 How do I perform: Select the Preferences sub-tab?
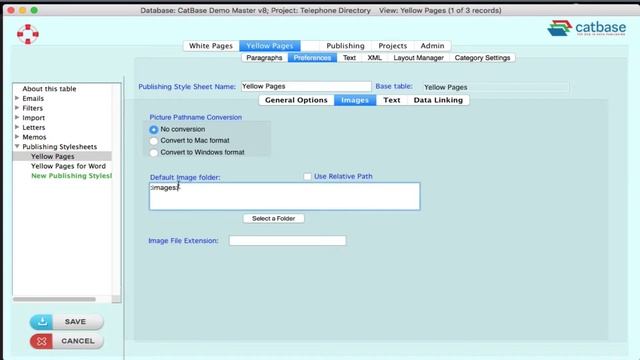pos(312,58)
